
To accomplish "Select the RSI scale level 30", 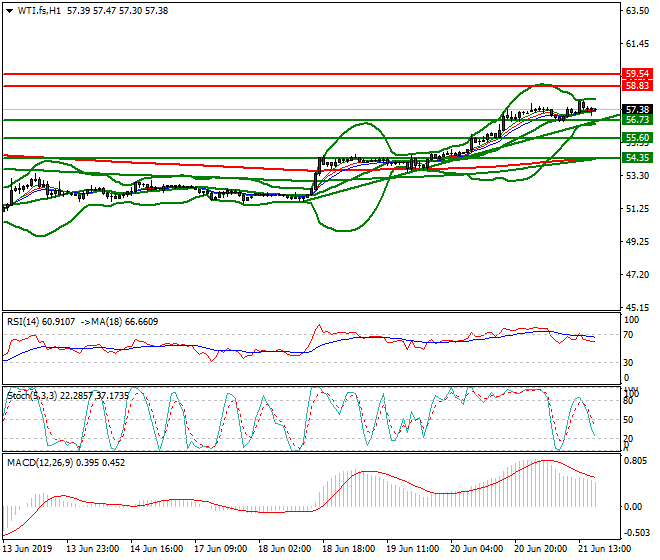I will (x=628, y=363).
